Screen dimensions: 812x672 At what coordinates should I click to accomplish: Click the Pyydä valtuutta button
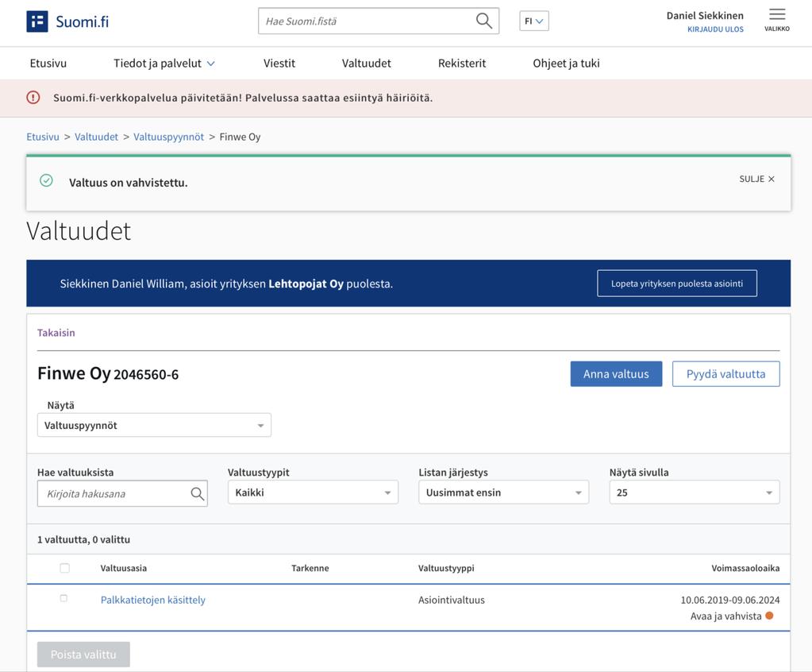726,374
